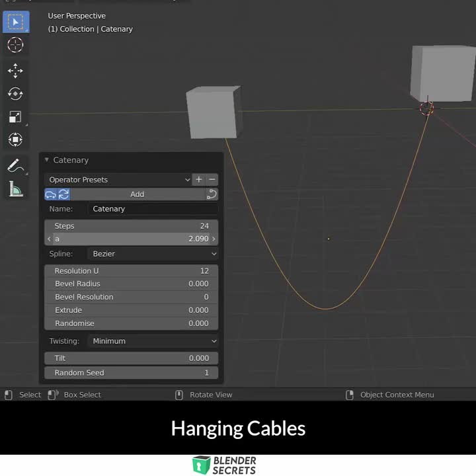
Task: Select the Scale tool
Action: click(15, 116)
